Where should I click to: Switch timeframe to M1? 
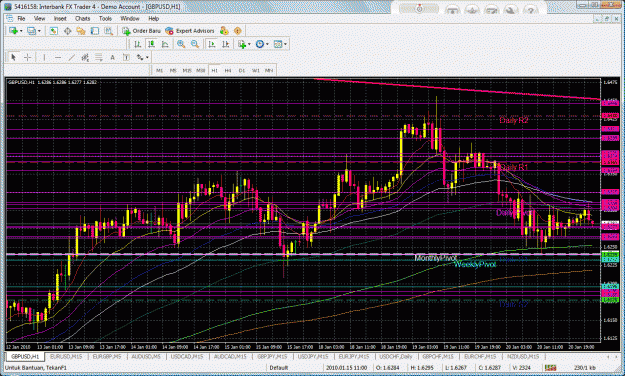159,71
